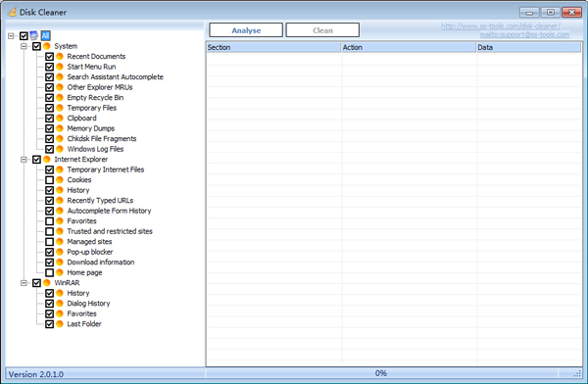Click the 0% progress bar
This screenshot has width=588, height=384.
pos(380,373)
